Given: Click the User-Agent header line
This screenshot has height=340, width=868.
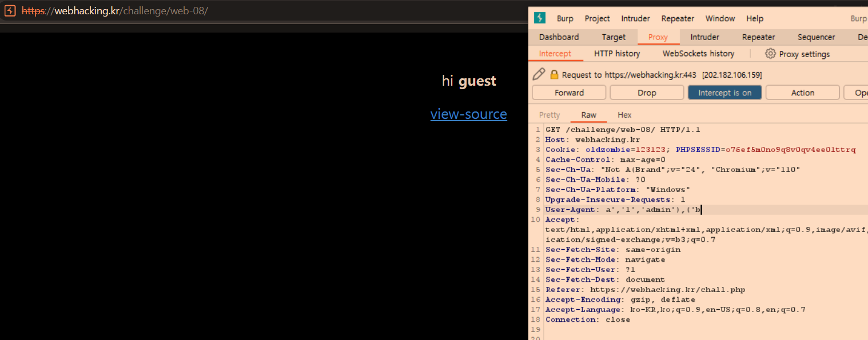Looking at the screenshot, I should [623, 210].
